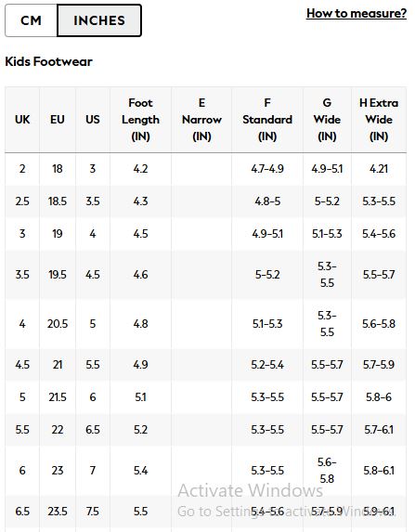Click EU size 20.5 cell
This screenshot has height=532, width=415.
[58, 324]
